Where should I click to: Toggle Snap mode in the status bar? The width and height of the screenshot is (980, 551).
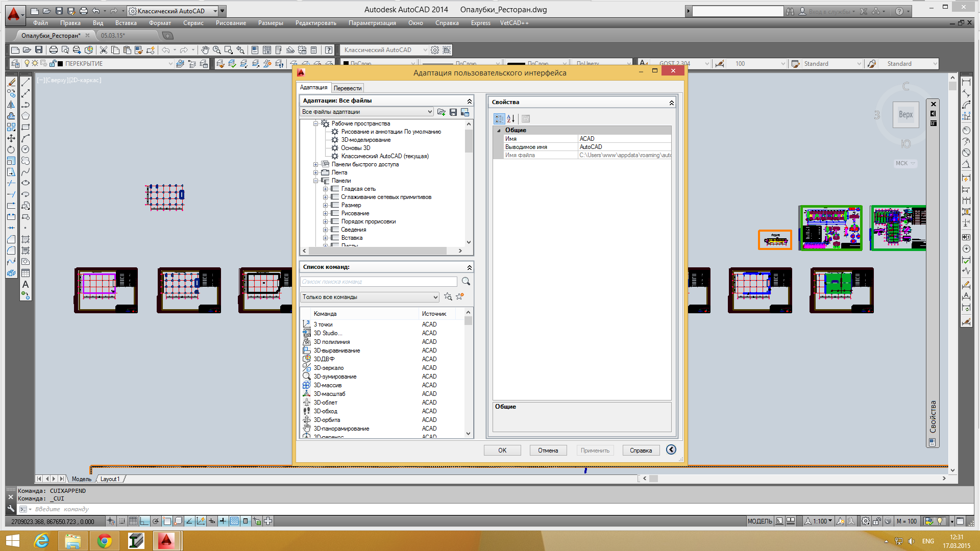coord(122,521)
